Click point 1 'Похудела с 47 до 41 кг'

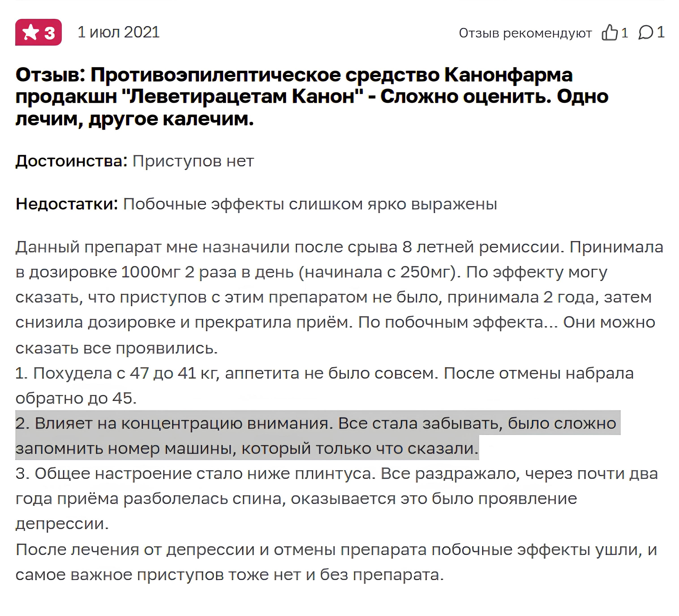[325, 386]
